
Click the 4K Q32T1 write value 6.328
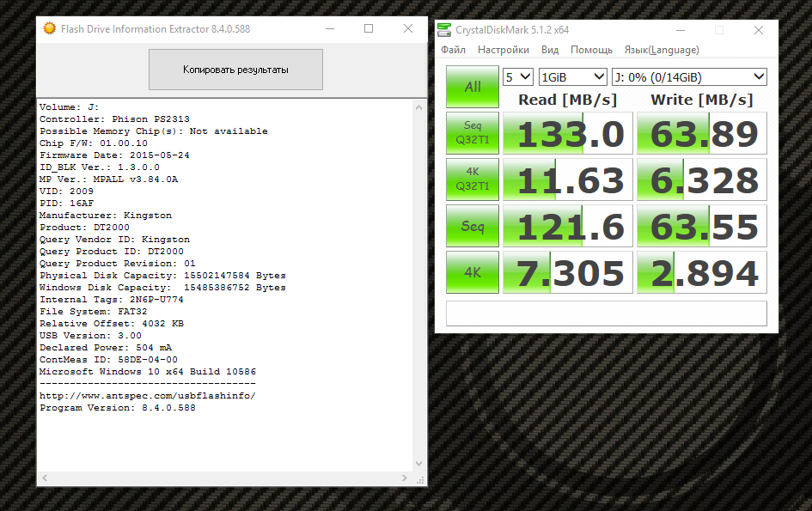tap(702, 179)
